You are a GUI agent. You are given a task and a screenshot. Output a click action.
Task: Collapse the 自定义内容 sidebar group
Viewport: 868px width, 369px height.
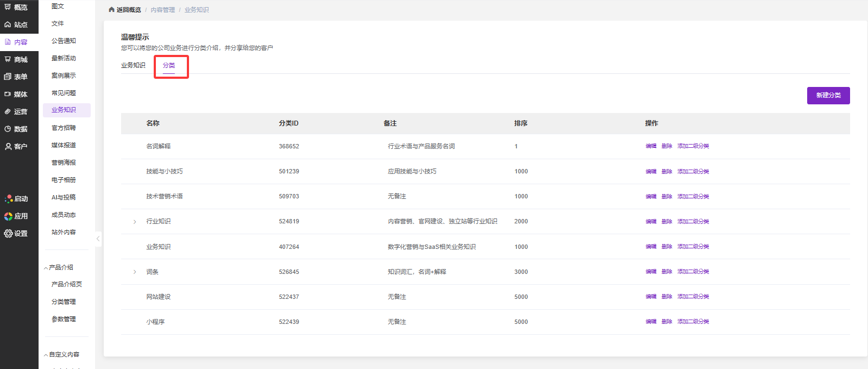point(46,355)
